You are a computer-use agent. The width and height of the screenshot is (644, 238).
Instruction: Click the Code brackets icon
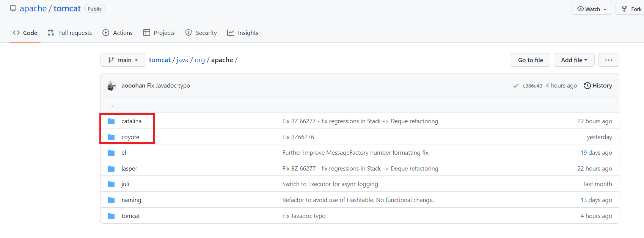[x=16, y=33]
